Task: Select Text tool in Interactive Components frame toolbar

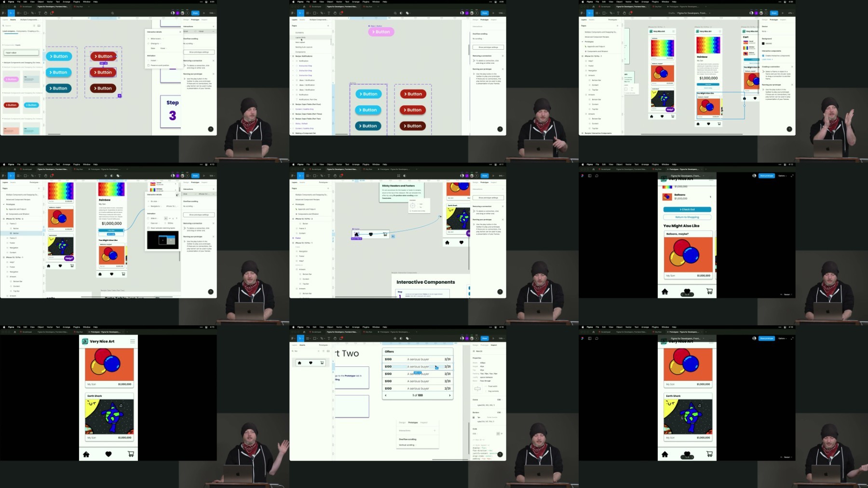Action: tap(329, 176)
